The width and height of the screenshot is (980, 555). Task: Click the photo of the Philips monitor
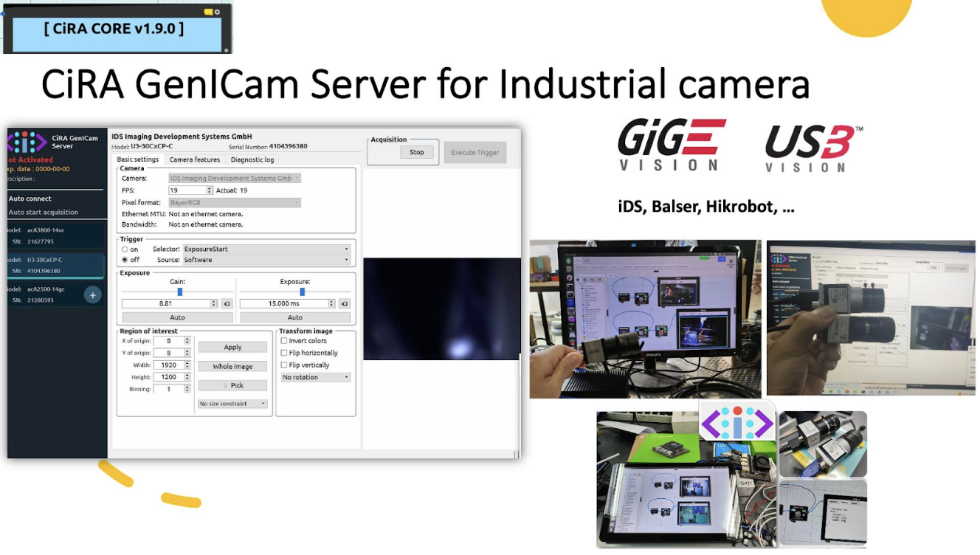[x=645, y=319]
